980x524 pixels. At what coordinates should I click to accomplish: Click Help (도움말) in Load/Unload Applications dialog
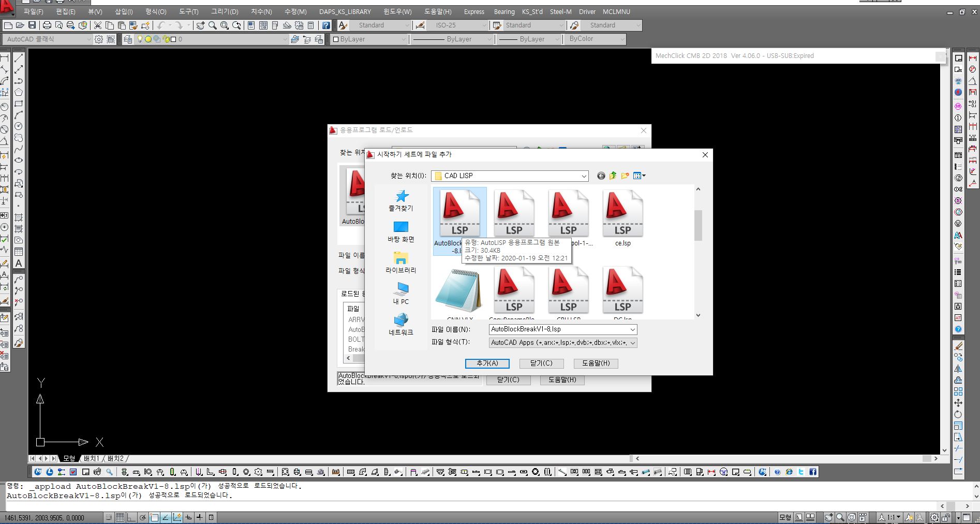tap(562, 380)
